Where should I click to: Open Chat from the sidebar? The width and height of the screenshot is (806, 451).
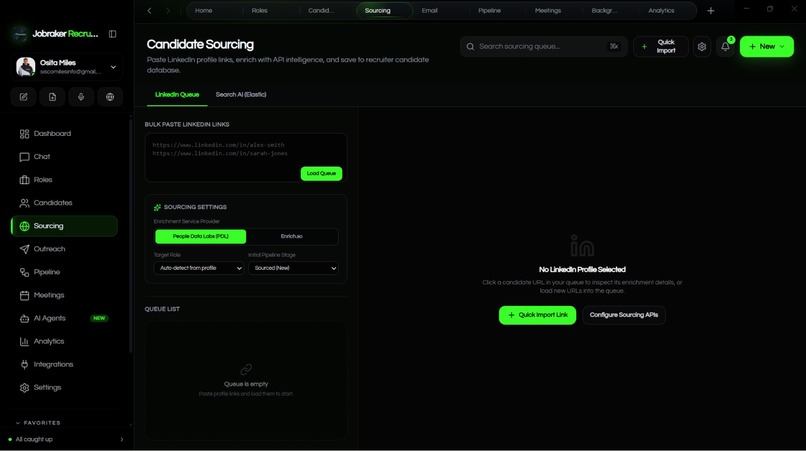pyautogui.click(x=64, y=157)
